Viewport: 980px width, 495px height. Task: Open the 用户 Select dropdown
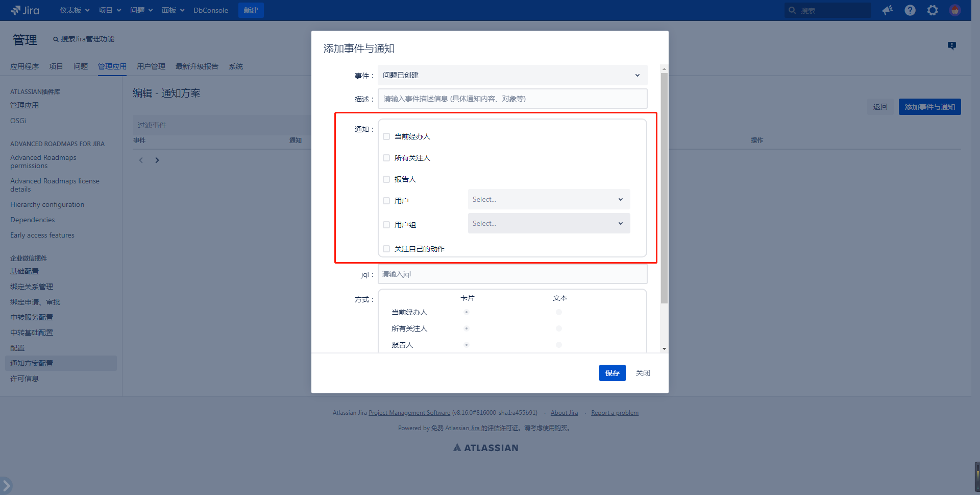tap(549, 199)
